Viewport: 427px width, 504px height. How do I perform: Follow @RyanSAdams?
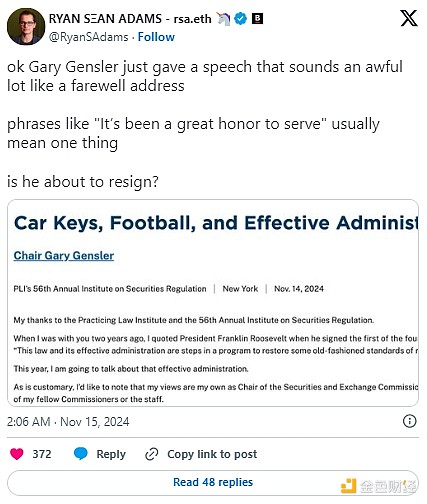[x=156, y=37]
